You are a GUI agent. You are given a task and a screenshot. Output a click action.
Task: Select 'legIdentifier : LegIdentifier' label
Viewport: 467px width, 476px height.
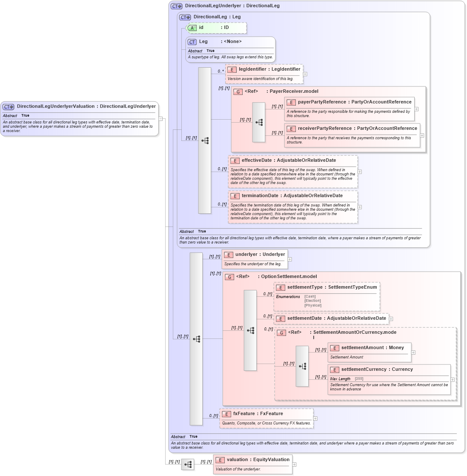[x=269, y=69]
